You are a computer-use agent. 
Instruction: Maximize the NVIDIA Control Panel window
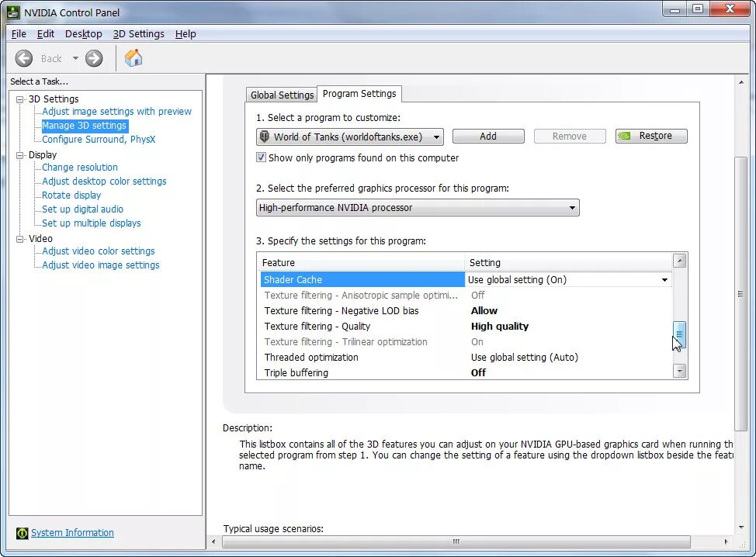tap(698, 9)
